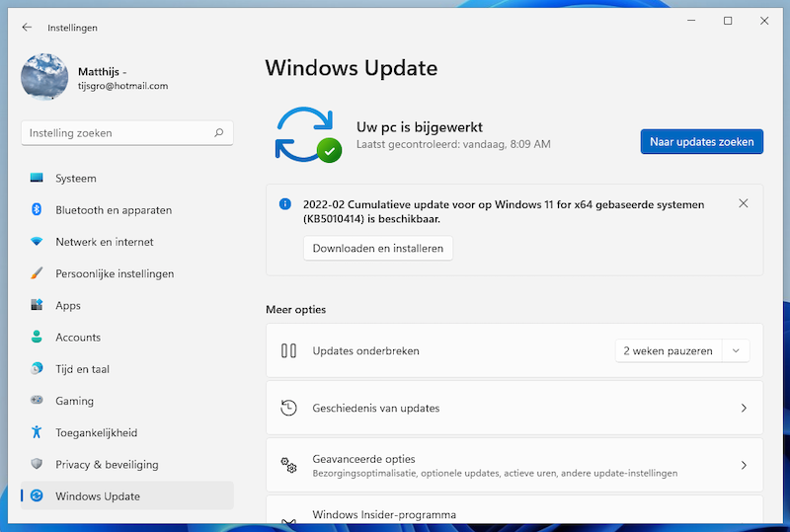
Task: Click the back arrow in Instellingen
Action: point(27,28)
